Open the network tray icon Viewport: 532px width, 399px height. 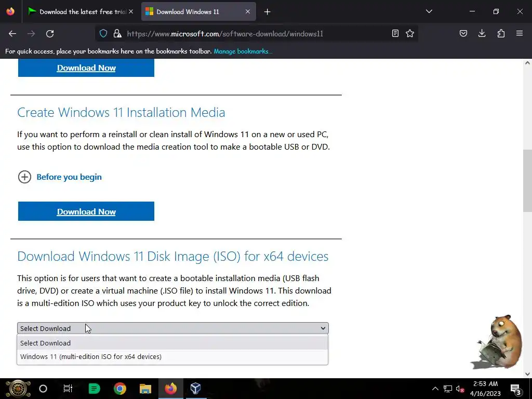pyautogui.click(x=447, y=389)
